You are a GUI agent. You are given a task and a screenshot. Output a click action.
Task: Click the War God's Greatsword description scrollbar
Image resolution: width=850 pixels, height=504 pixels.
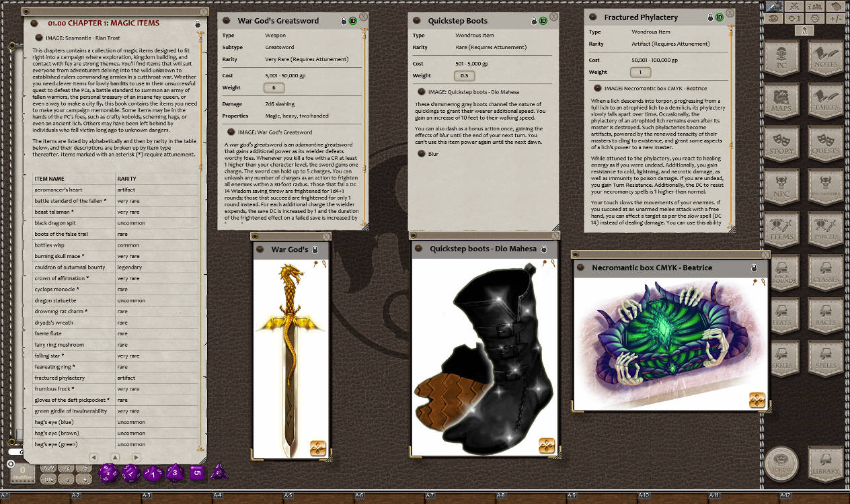click(364, 128)
